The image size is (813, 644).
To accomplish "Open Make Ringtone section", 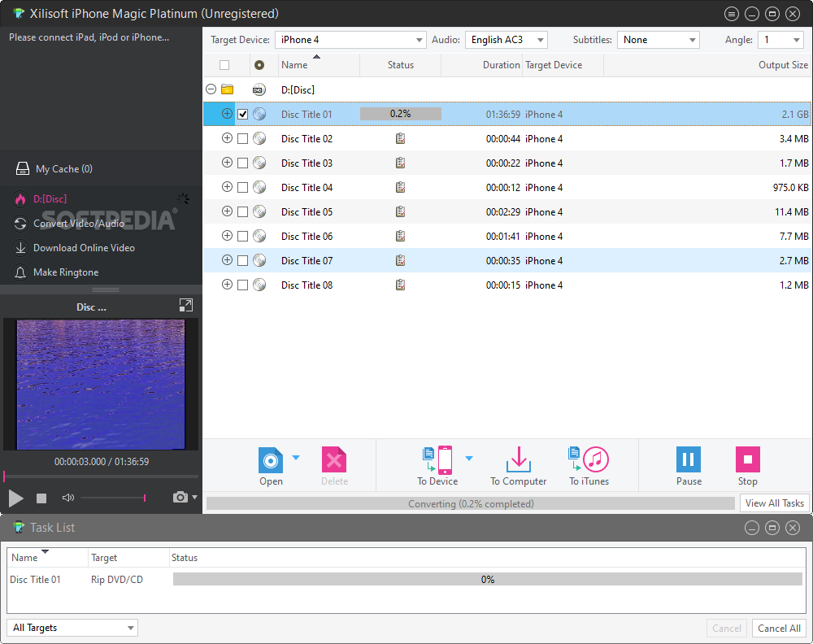I will (66, 272).
